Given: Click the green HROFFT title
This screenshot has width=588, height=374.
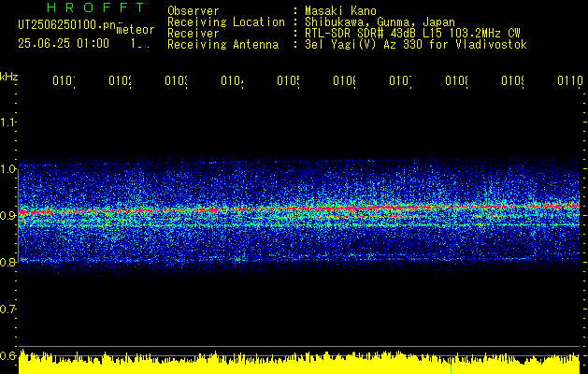Looking at the screenshot, I should click(96, 7).
